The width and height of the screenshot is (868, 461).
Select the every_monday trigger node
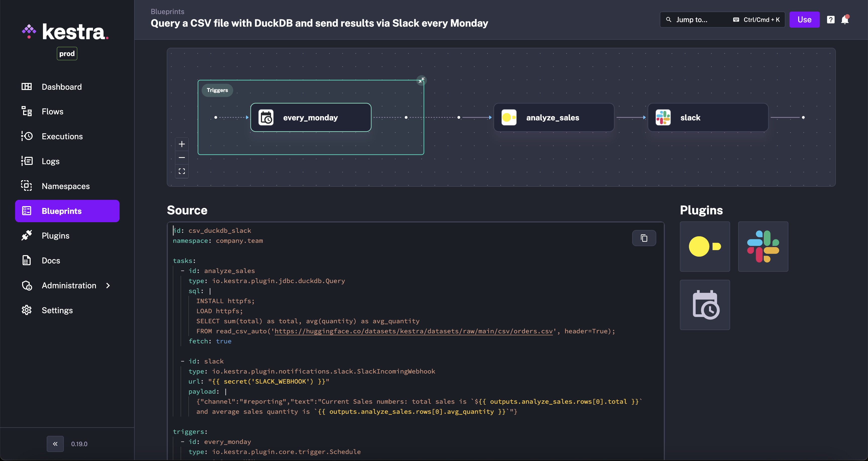point(310,118)
